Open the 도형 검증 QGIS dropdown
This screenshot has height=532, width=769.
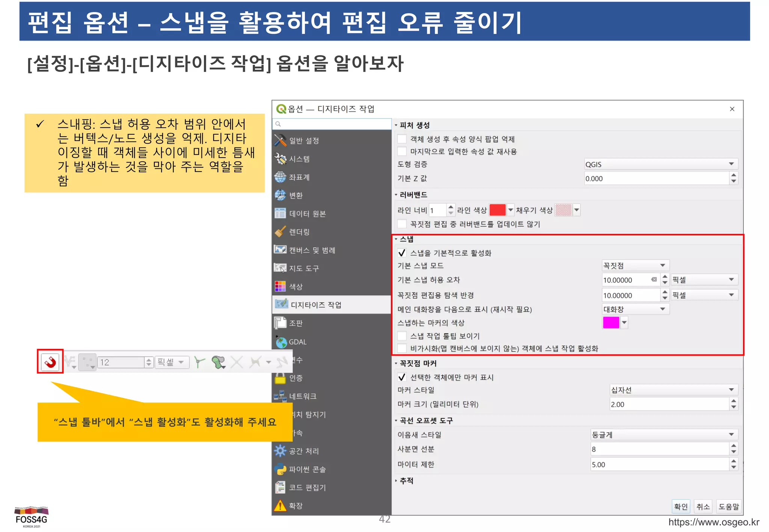[661, 164]
